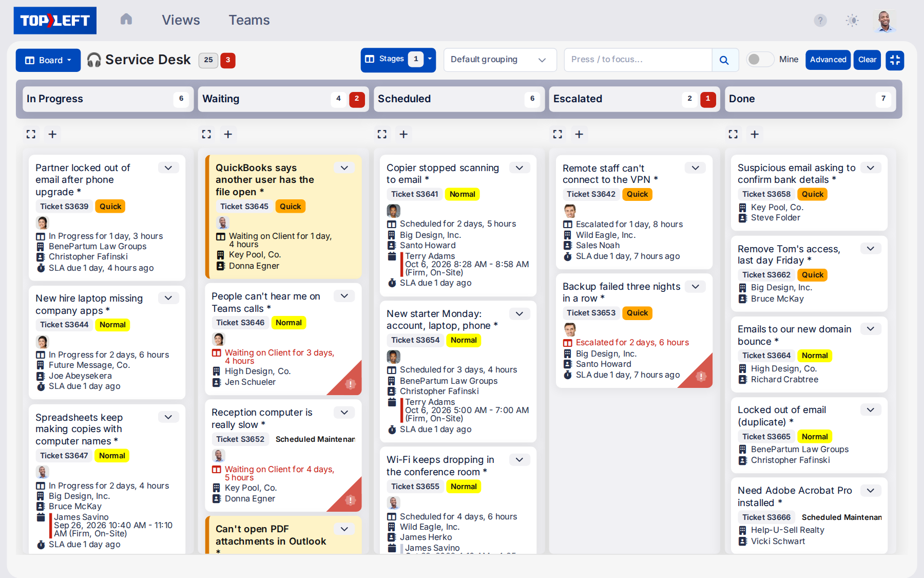Add a card to In Progress column
The width and height of the screenshot is (924, 578).
[x=52, y=134]
